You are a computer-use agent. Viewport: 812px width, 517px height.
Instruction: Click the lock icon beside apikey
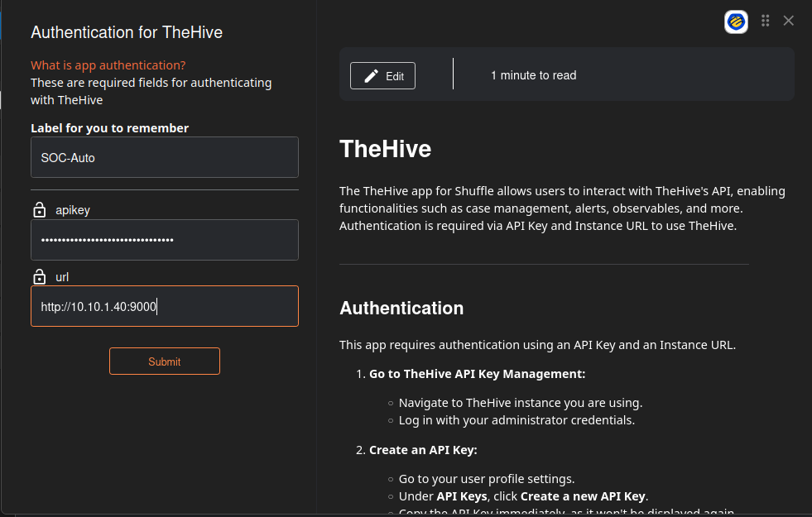pyautogui.click(x=39, y=210)
